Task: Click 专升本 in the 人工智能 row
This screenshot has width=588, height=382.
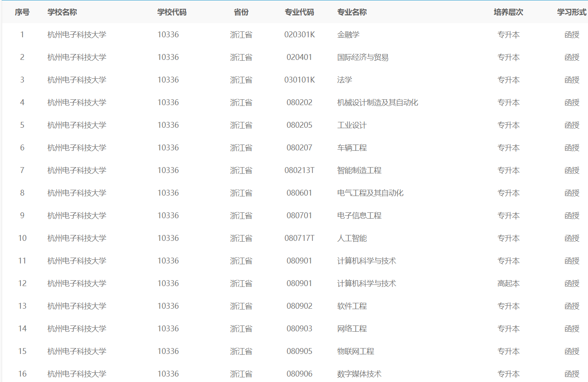Action: point(508,238)
